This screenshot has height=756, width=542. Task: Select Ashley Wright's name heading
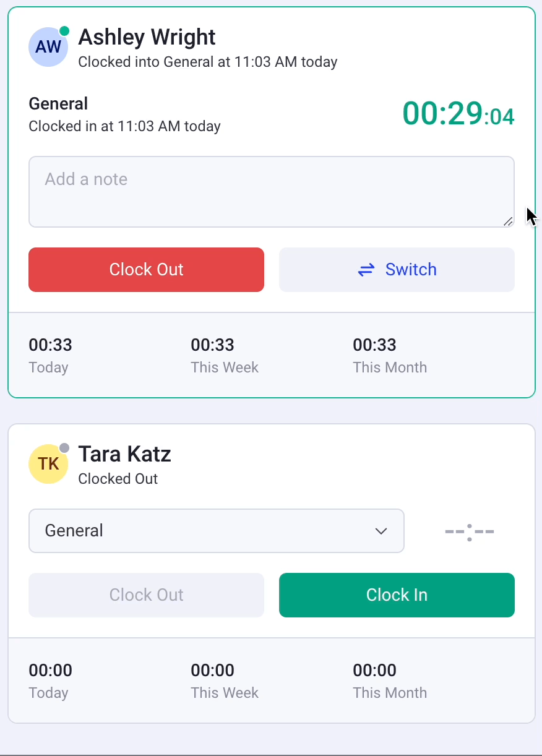coord(147,37)
